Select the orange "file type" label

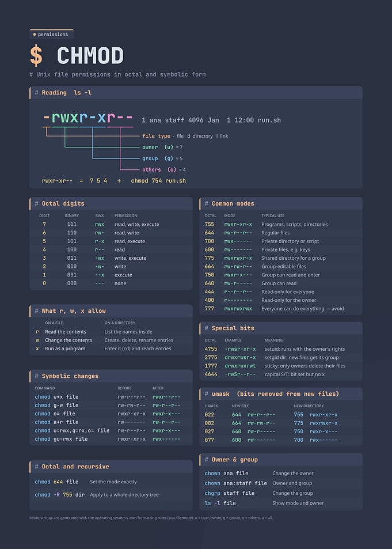(156, 136)
